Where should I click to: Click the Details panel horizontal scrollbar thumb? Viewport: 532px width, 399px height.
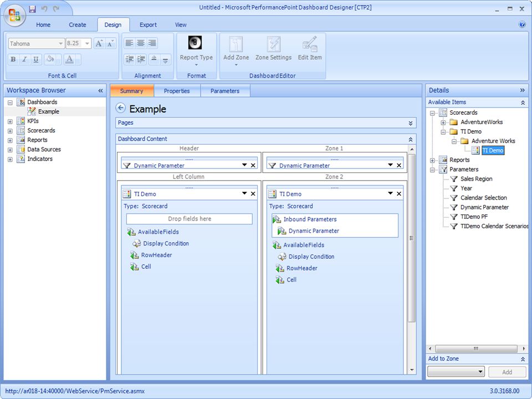click(477, 349)
